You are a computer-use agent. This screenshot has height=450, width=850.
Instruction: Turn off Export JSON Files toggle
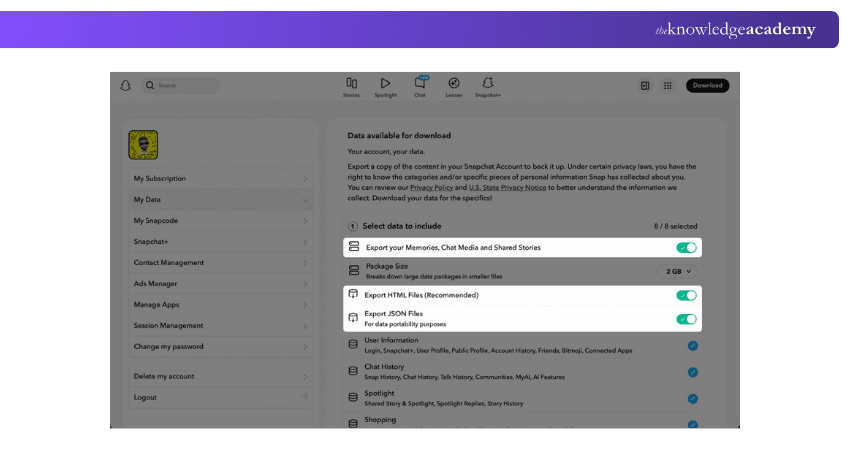[x=686, y=319]
